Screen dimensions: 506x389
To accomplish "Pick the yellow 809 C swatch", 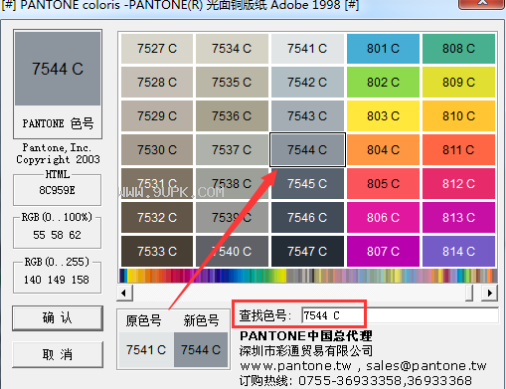I will pyautogui.click(x=459, y=82).
